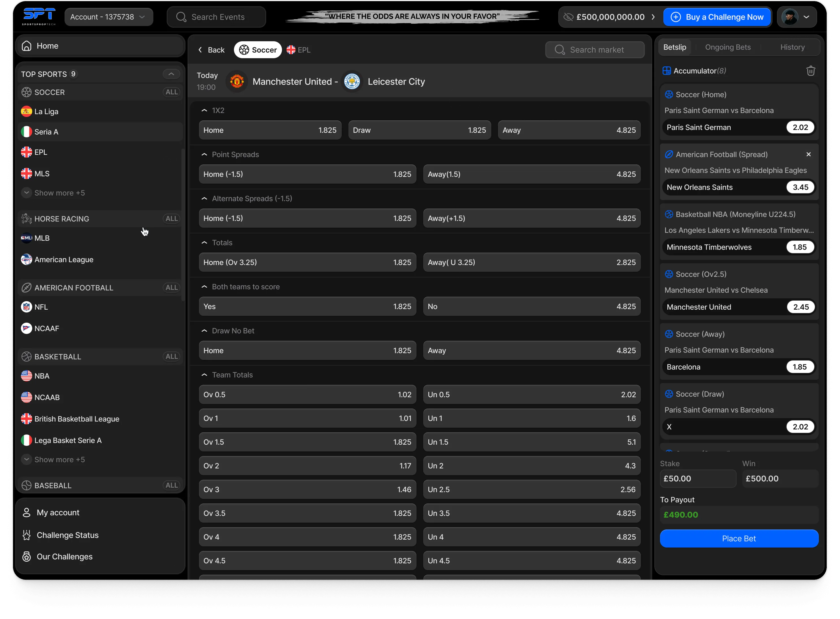This screenshot has width=840, height=619.
Task: Collapse the Team Totals section
Action: click(204, 375)
